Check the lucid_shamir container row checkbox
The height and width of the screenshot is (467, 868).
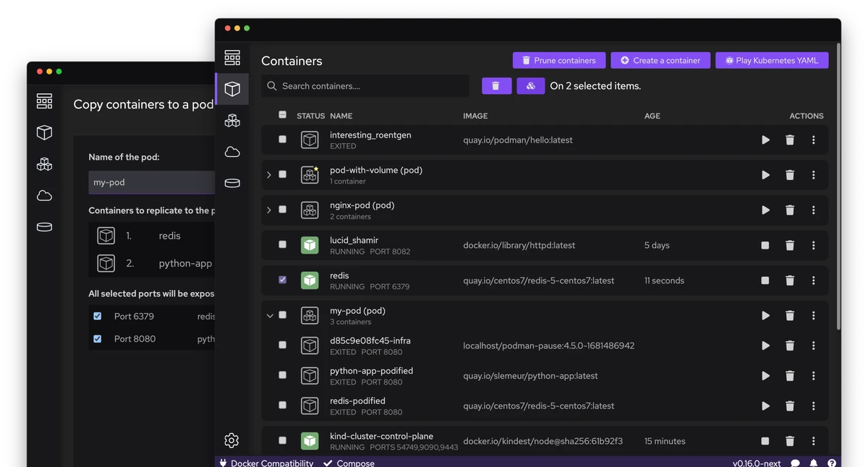[281, 245]
